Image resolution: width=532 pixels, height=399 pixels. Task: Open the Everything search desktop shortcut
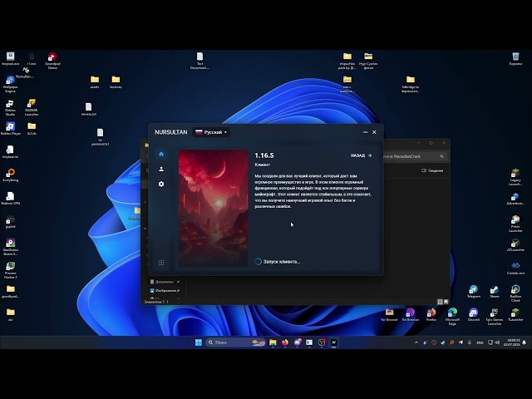tap(10, 175)
